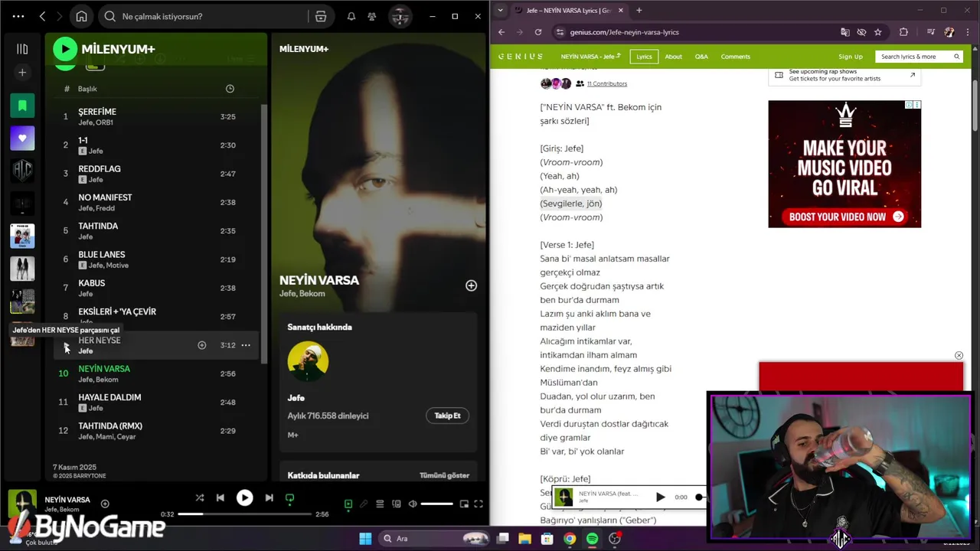Screen dimensions: 980x551
Task: Follow Jefe with Takip Et button
Action: coord(447,416)
